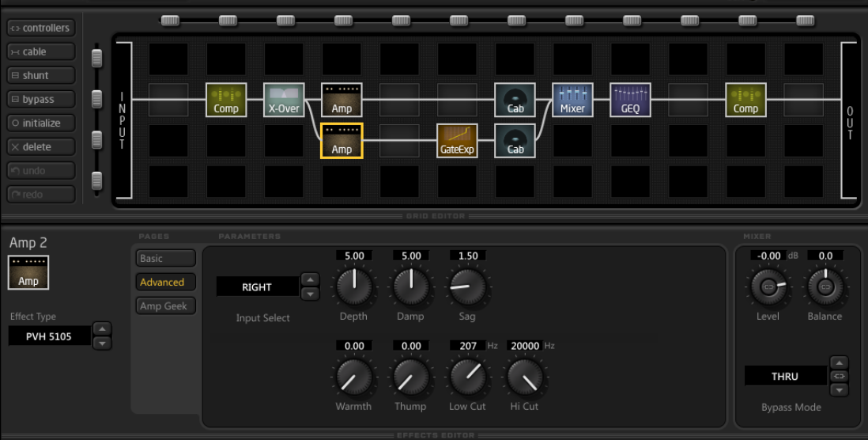Click the Sag value field 1.50
This screenshot has height=440, width=868.
(468, 256)
